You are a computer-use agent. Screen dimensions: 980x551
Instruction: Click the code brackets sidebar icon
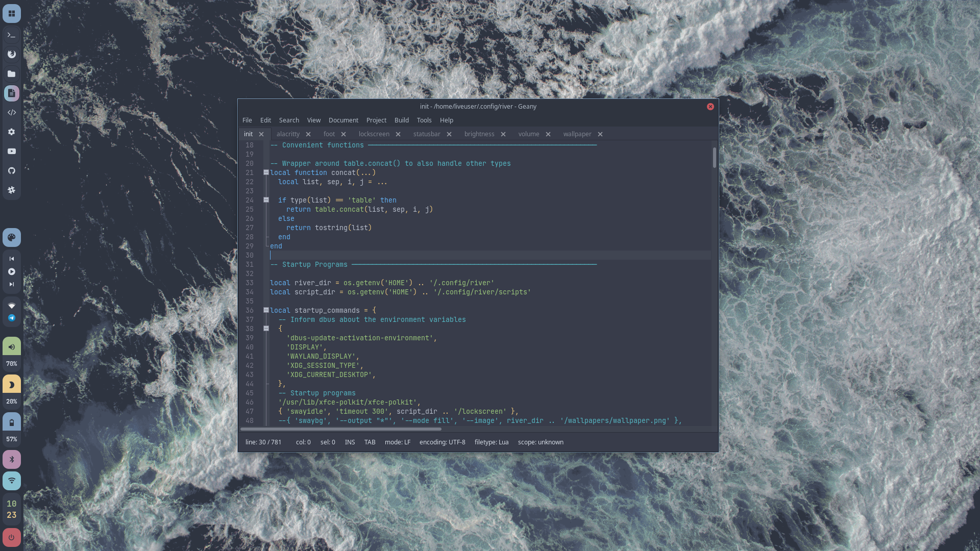tap(11, 112)
